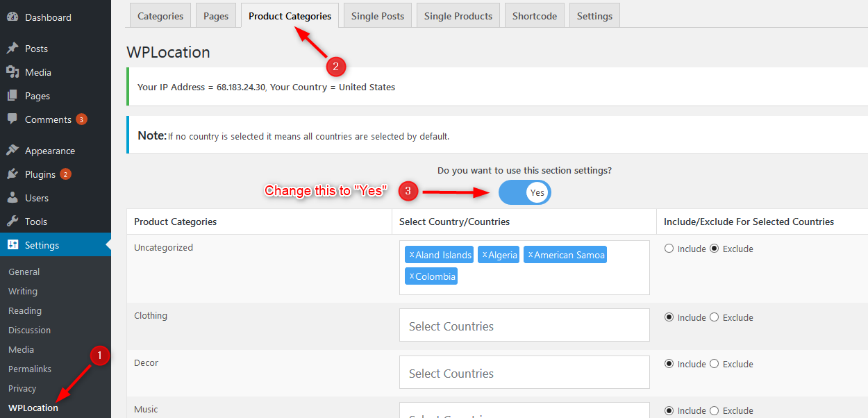
Task: Open the Reading settings link
Action: [25, 310]
